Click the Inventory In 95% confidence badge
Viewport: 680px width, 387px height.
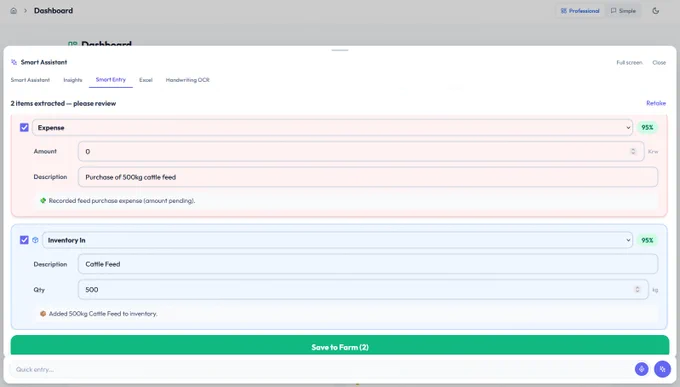pyautogui.click(x=647, y=240)
